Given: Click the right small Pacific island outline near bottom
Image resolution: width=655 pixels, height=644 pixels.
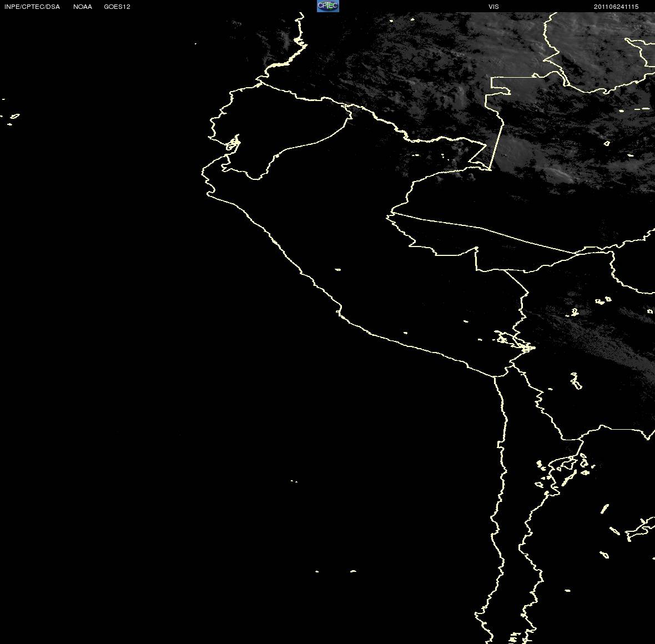Looking at the screenshot, I should click(x=353, y=571).
